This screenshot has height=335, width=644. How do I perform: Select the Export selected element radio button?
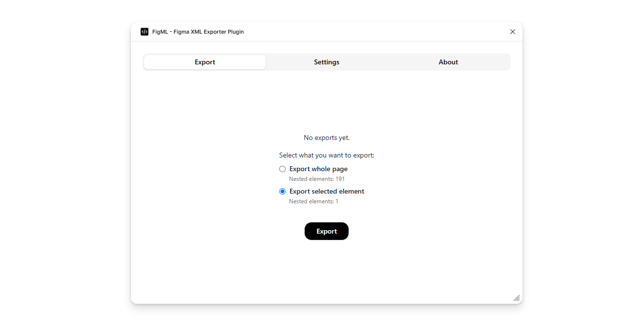282,191
